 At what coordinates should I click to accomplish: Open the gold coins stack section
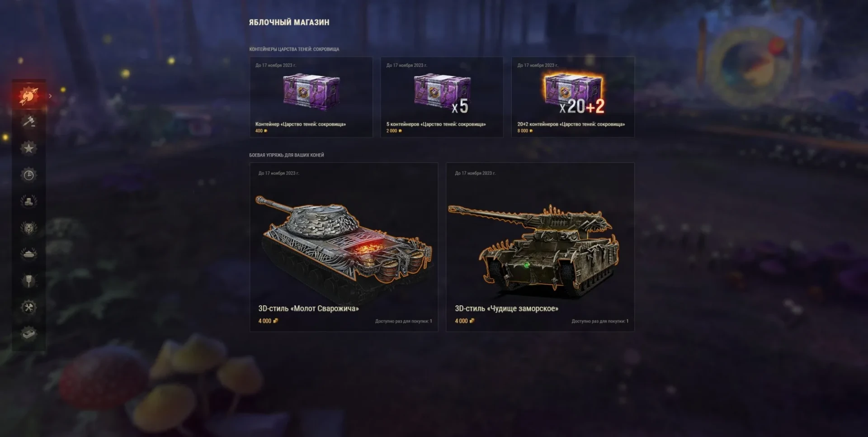point(28,201)
